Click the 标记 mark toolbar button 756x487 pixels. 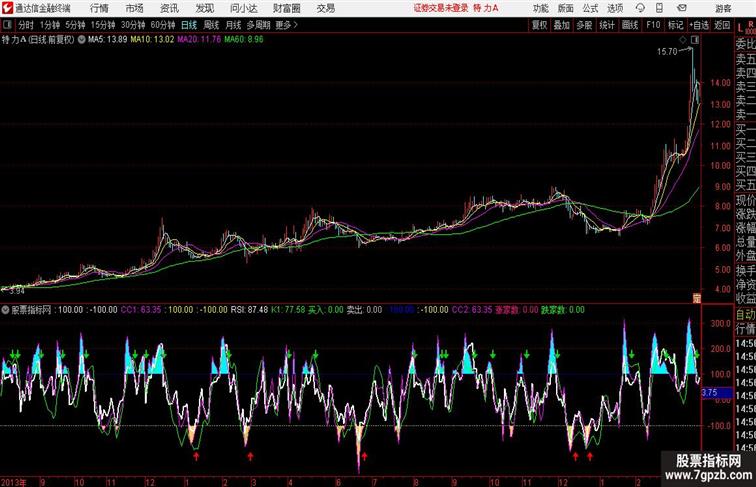click(675, 25)
